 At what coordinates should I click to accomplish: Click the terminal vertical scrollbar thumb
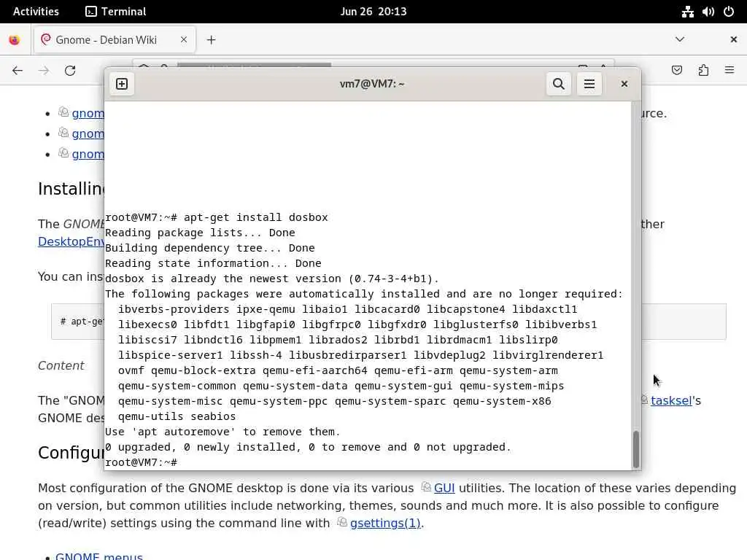(635, 449)
